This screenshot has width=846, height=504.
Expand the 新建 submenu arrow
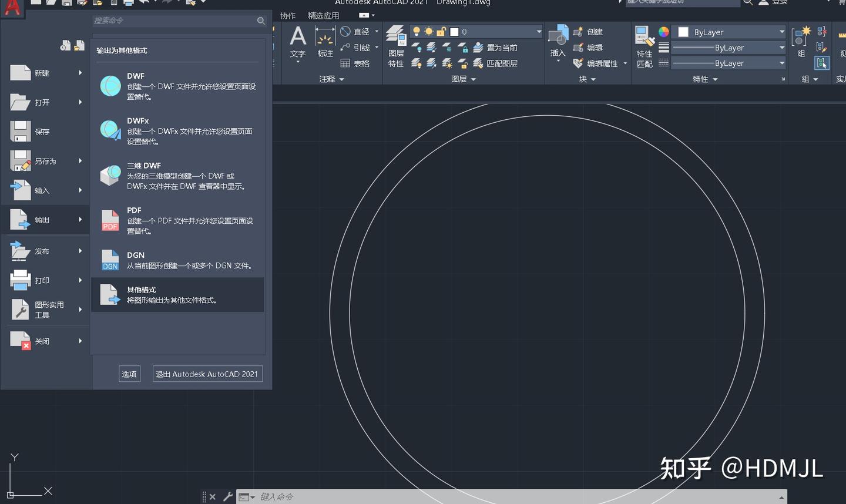(80, 73)
